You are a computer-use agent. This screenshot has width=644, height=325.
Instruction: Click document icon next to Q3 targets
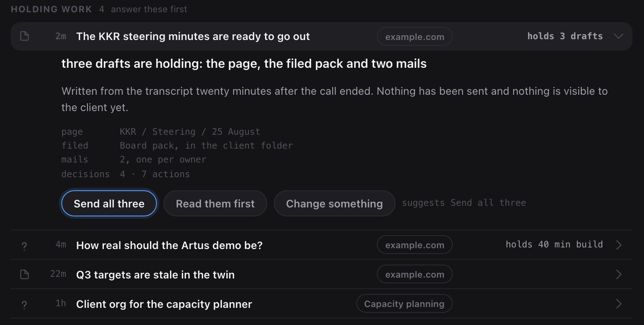click(x=25, y=274)
